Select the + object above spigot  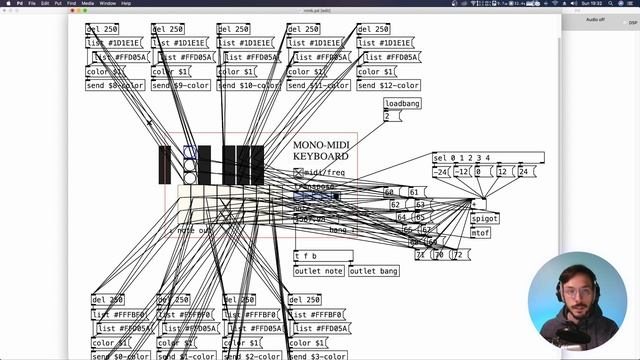[x=478, y=204]
